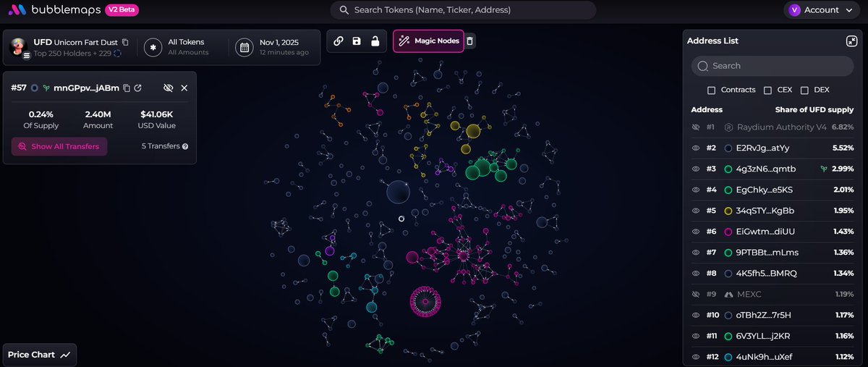Click yellow color circle on row #5
Screen dimensions: 868x367
click(x=728, y=211)
